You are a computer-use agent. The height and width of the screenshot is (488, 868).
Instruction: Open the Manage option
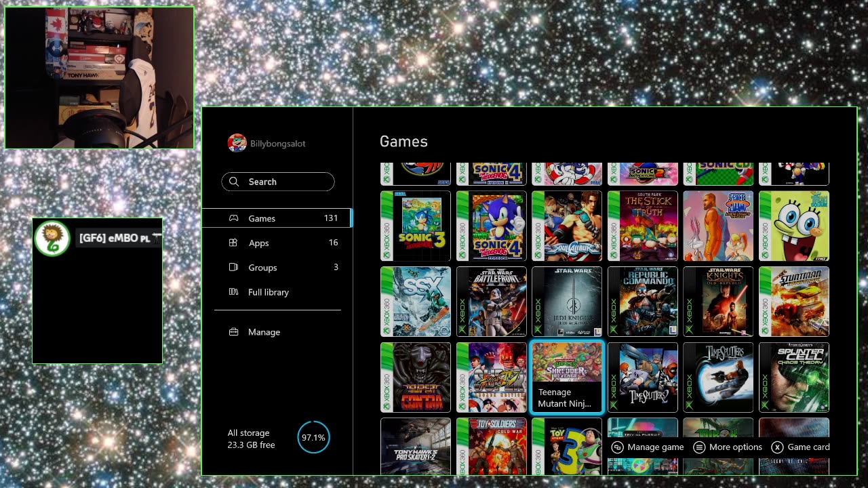[277, 332]
